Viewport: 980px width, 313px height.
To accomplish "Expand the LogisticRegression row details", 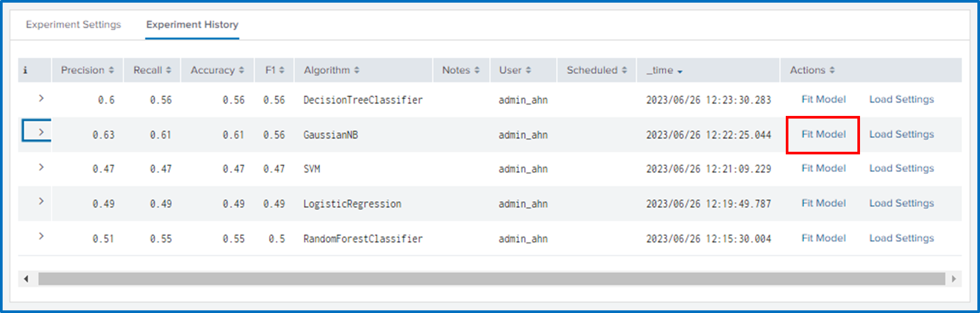I will [41, 201].
